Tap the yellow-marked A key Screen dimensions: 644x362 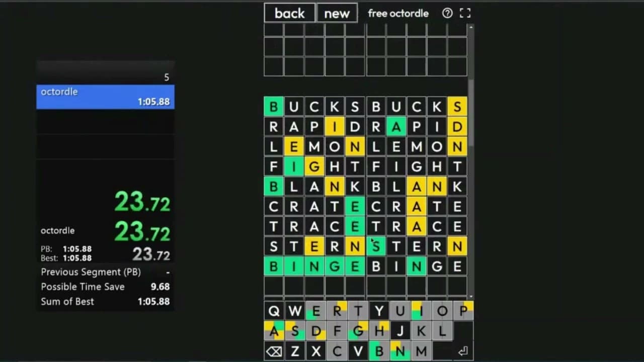(x=274, y=331)
